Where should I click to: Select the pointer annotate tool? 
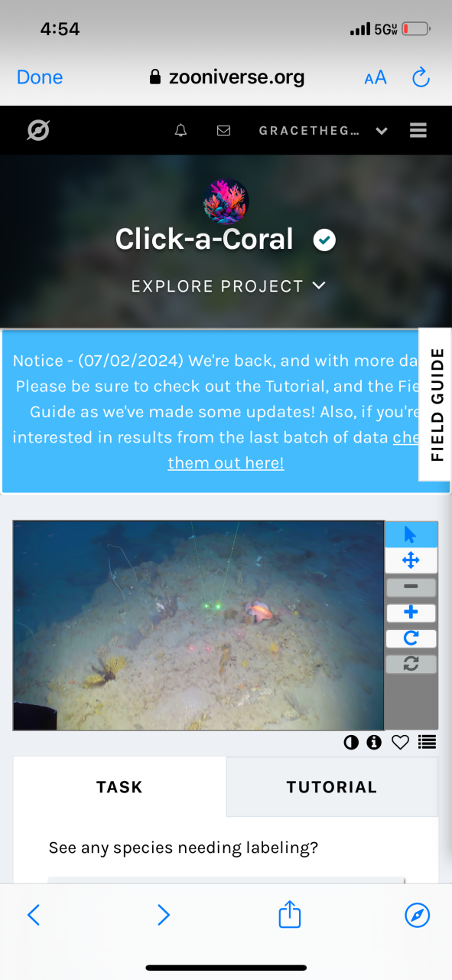(x=411, y=535)
